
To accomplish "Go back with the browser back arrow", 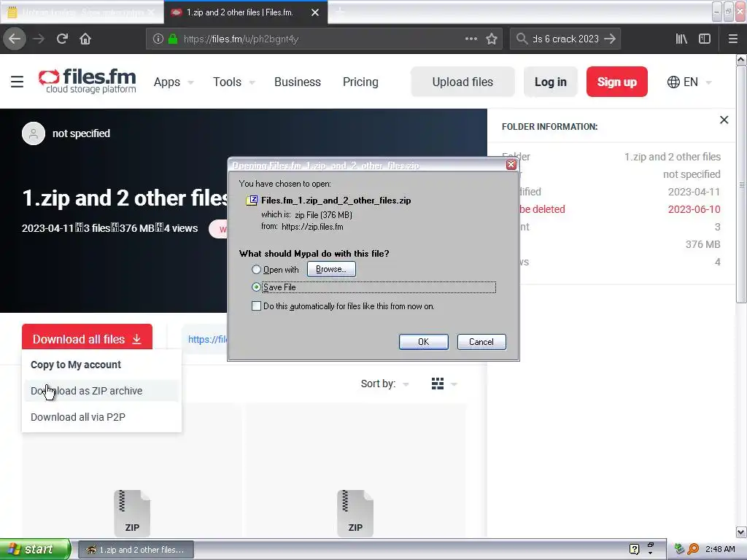I will (x=15, y=39).
